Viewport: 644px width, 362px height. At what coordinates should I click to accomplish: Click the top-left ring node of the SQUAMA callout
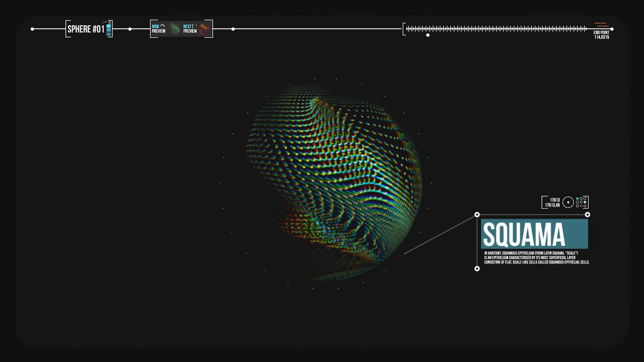477,215
